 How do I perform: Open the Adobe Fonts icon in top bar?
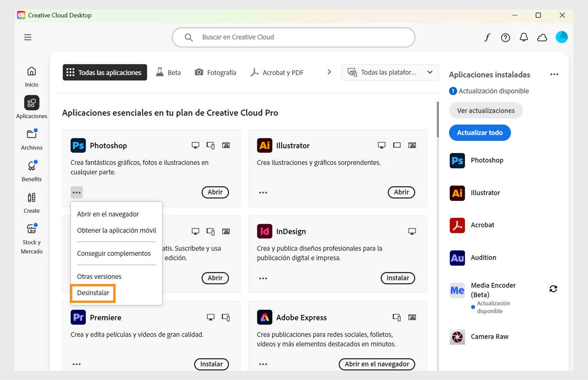[x=487, y=37]
